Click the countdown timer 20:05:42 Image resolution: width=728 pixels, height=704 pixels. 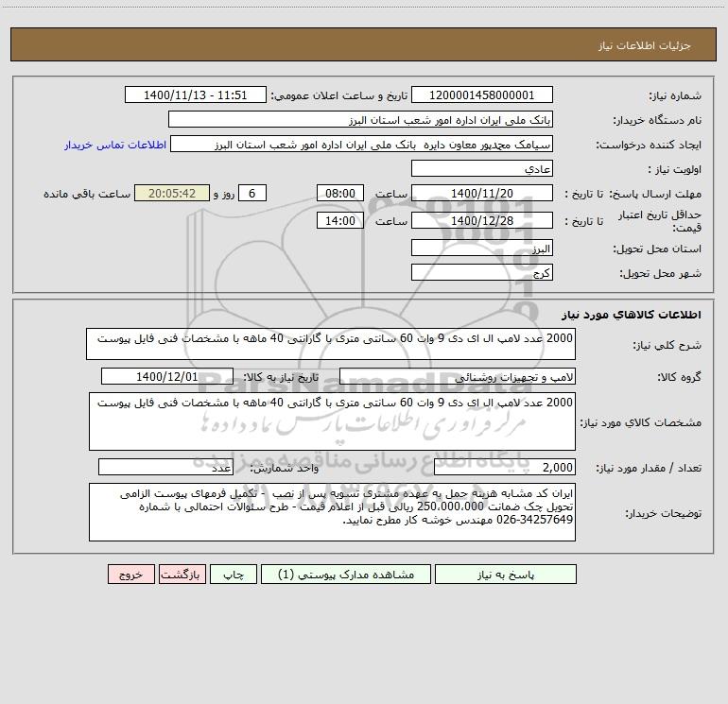click(172, 193)
